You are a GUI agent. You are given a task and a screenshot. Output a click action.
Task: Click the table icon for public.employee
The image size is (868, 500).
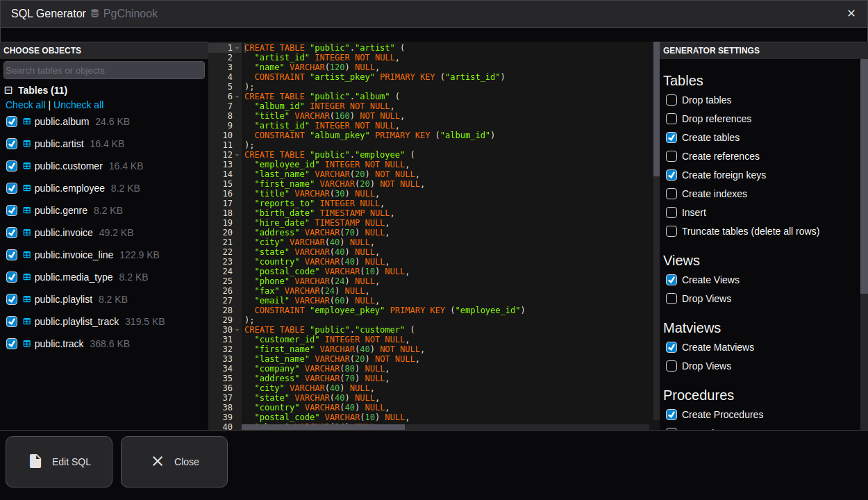pyautogui.click(x=27, y=188)
